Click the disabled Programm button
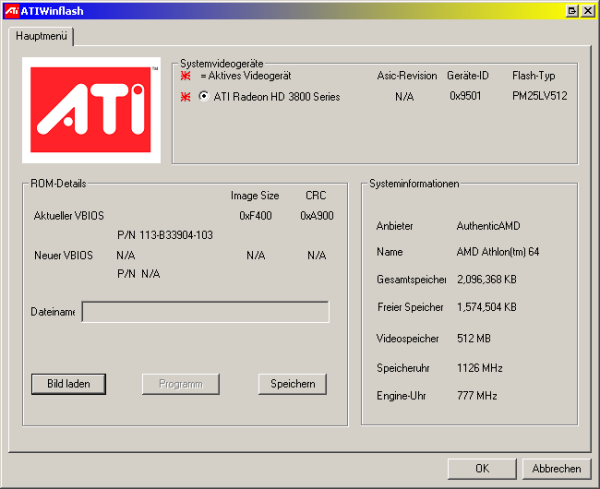This screenshot has width=600, height=489. point(181,384)
